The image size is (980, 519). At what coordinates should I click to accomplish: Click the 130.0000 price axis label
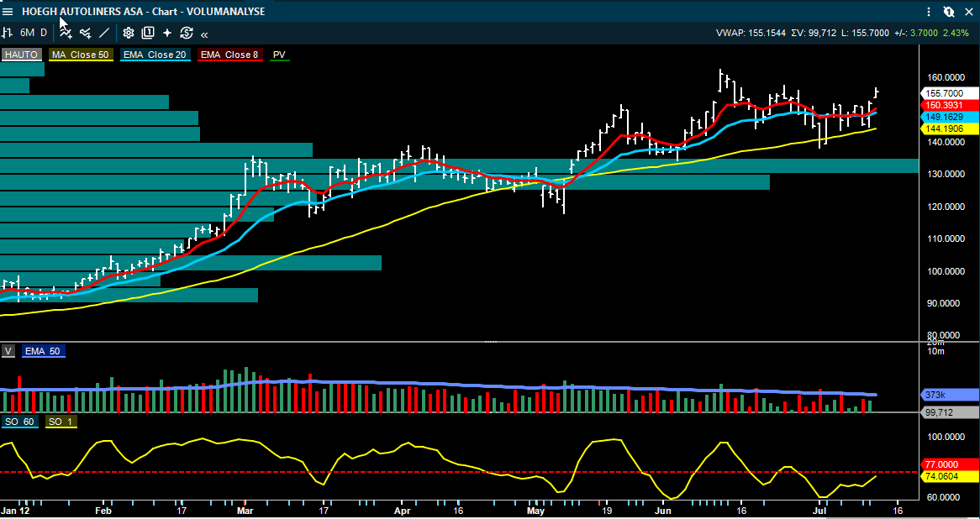pyautogui.click(x=945, y=174)
